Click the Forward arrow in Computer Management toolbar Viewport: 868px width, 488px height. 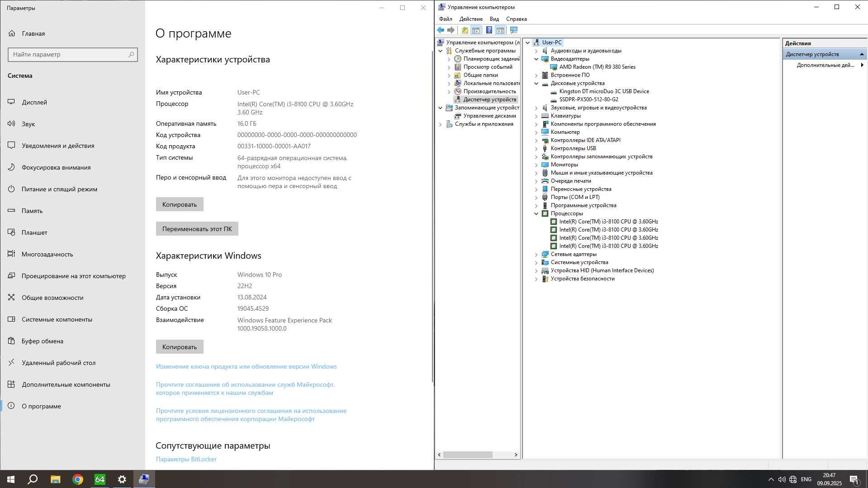451,30
